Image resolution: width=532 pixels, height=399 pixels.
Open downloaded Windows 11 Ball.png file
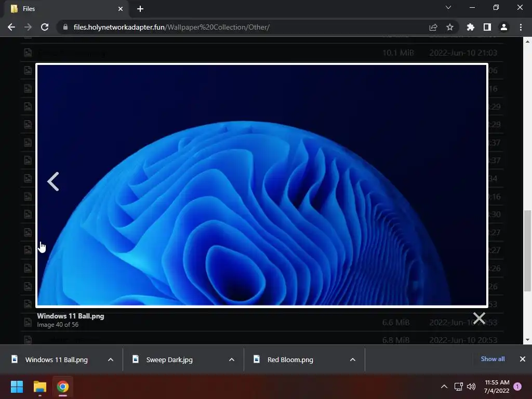56,360
